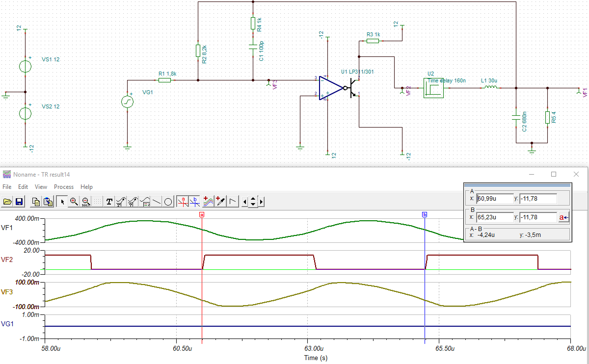Screen dimensions: 589x364
Task: Click the add curves icon with plus
Action: point(209,201)
